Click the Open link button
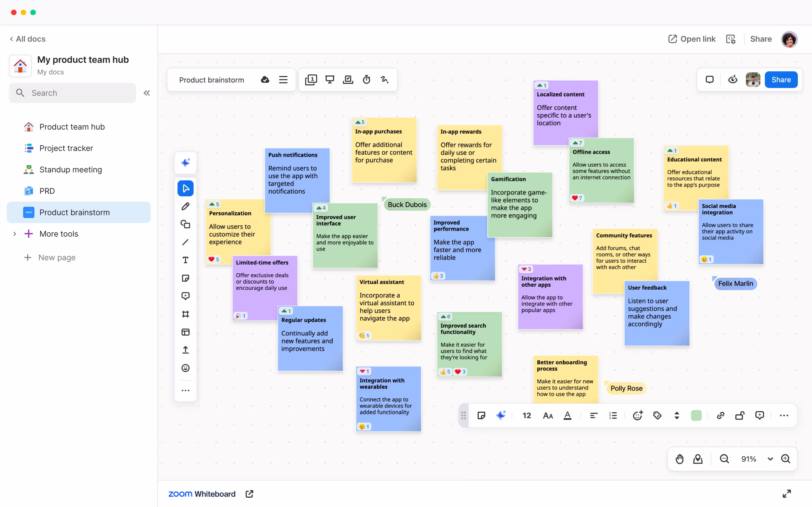 click(x=692, y=39)
